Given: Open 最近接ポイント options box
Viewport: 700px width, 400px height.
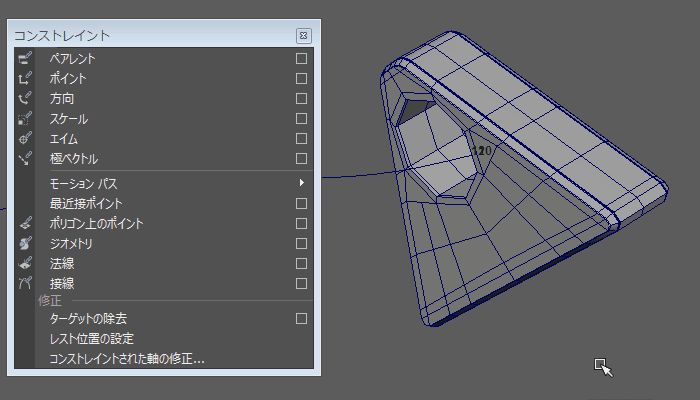Looking at the screenshot, I should pyautogui.click(x=301, y=204).
